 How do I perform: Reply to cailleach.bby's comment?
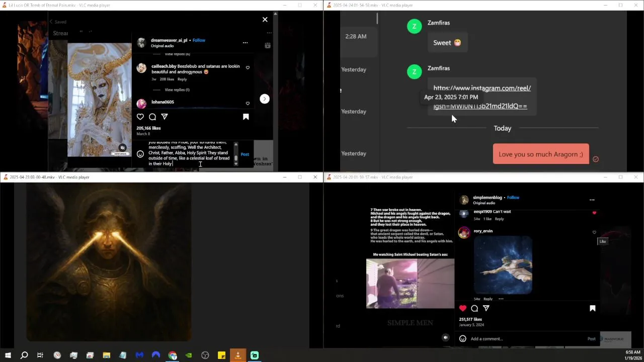pos(182,79)
